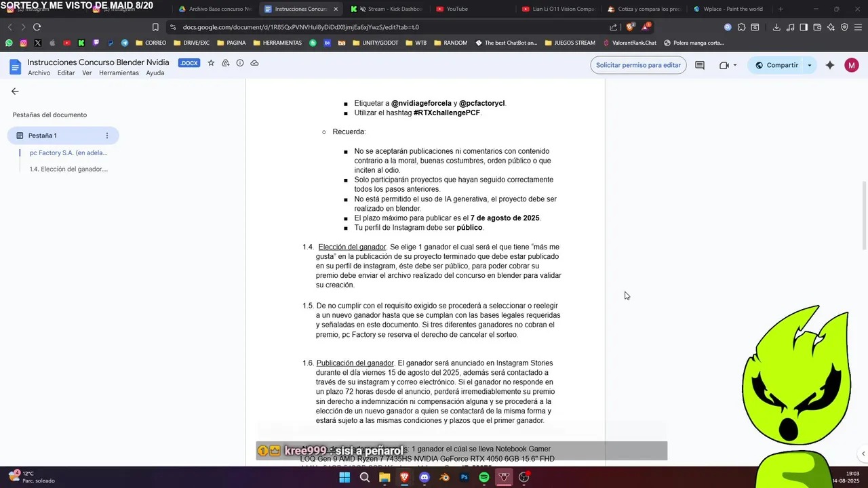Open OBS Studio from the taskbar
This screenshot has height=488, width=868.
click(524, 477)
